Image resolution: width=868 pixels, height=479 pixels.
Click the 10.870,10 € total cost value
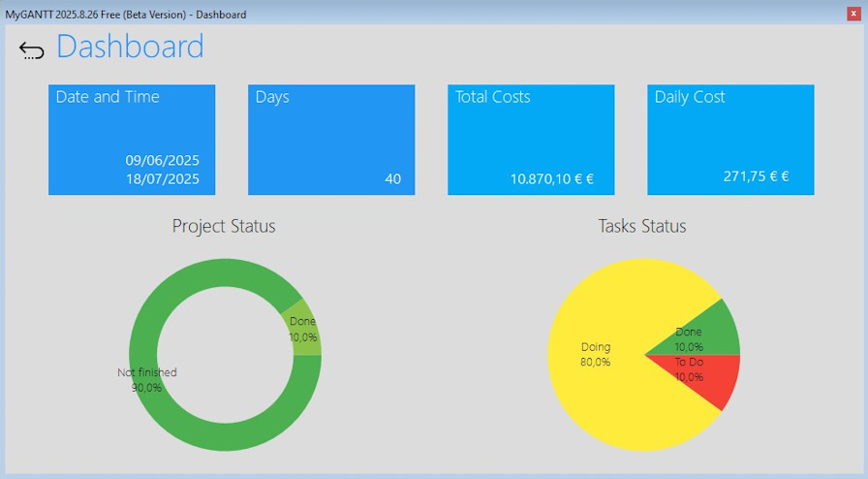pos(552,179)
